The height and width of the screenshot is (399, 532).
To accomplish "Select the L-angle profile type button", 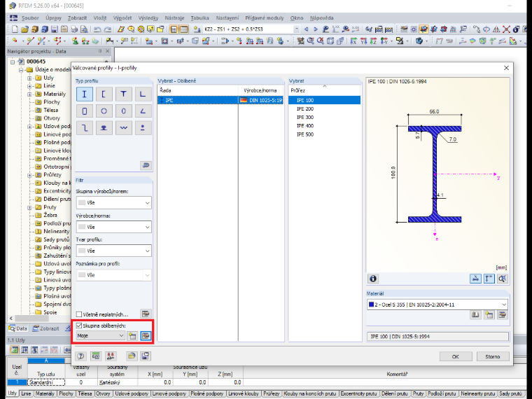I will click(143, 94).
